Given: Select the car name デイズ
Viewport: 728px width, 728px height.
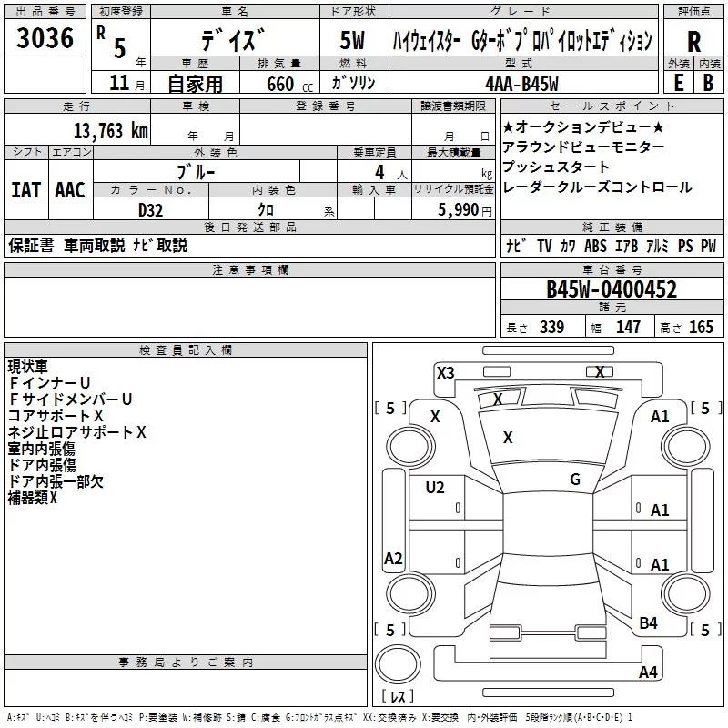Looking at the screenshot, I should click(234, 40).
